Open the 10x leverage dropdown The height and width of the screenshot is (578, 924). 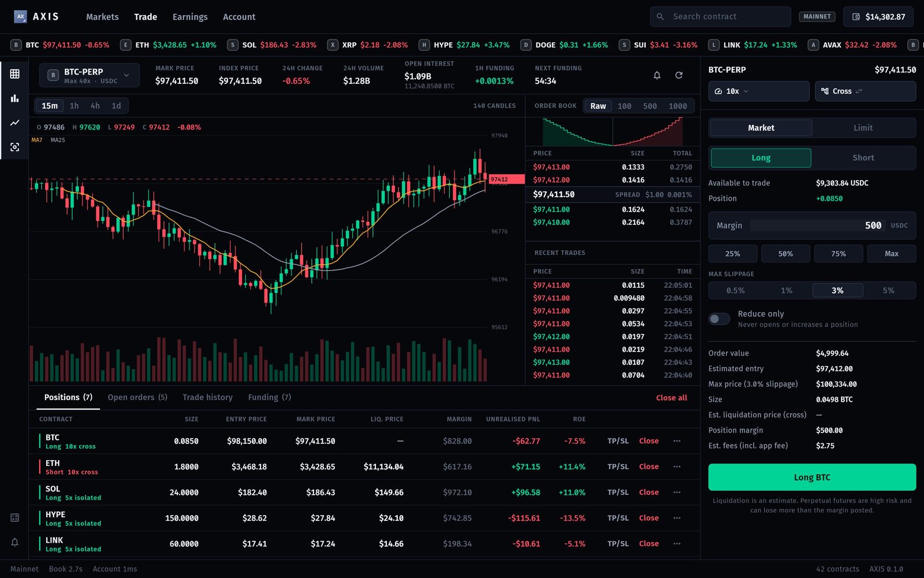(759, 91)
